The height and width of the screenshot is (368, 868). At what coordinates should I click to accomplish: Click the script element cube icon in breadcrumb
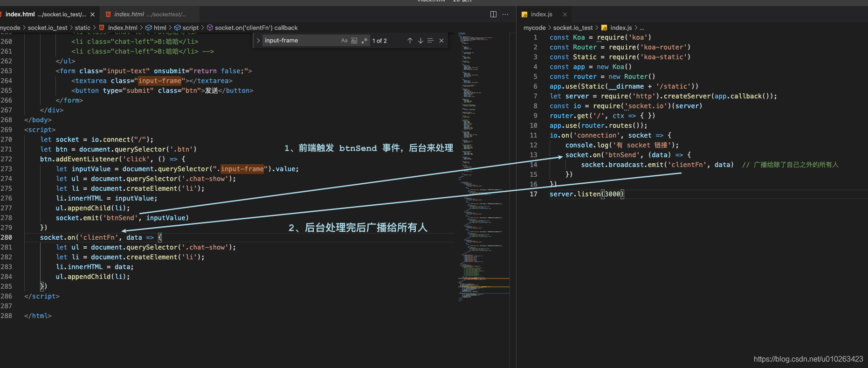coord(178,28)
